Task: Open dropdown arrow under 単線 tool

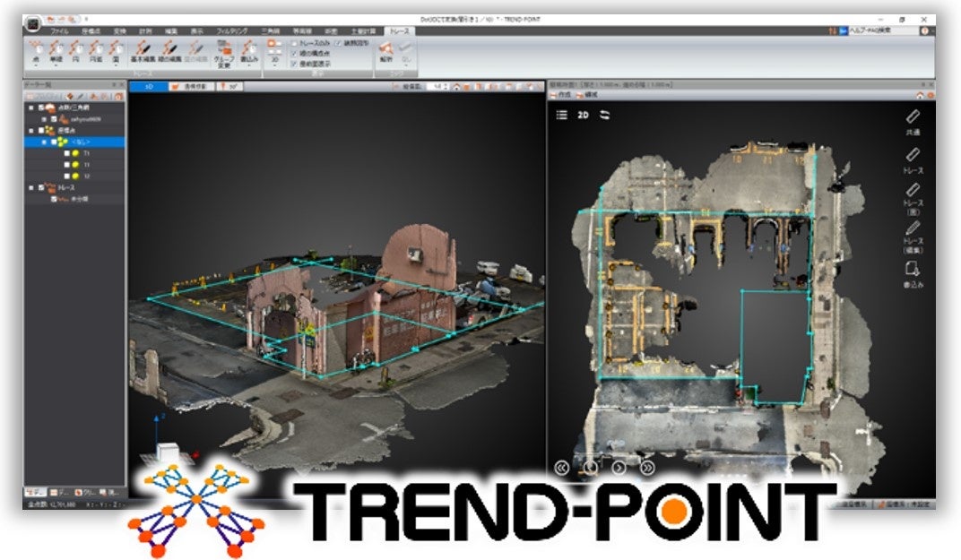Action: click(x=56, y=65)
